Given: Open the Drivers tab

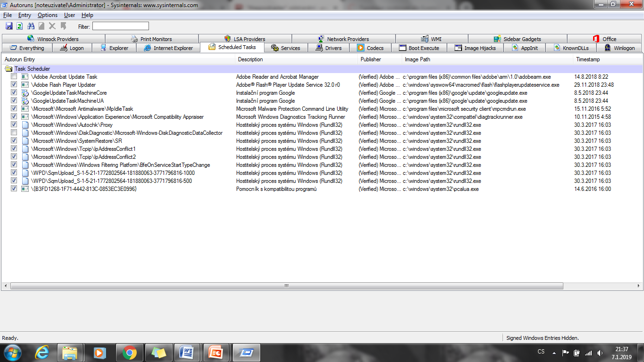Looking at the screenshot, I should [329, 48].
